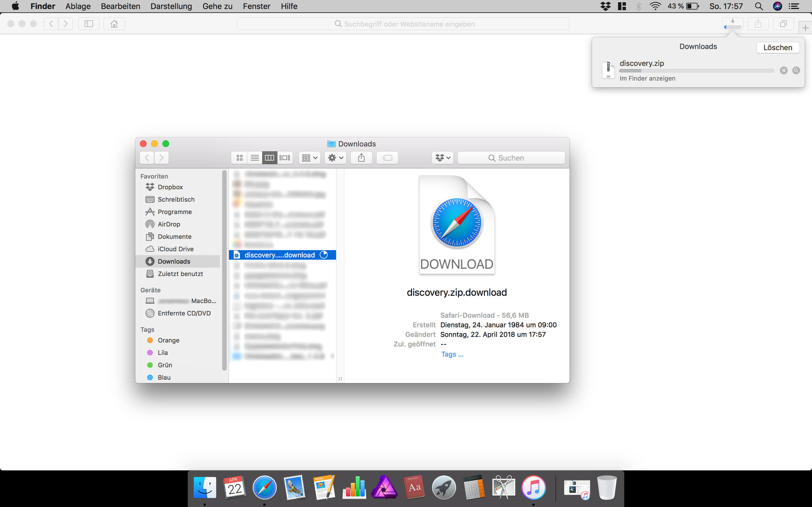
Task: Open the arrange-by grouping dropdown
Action: (309, 158)
